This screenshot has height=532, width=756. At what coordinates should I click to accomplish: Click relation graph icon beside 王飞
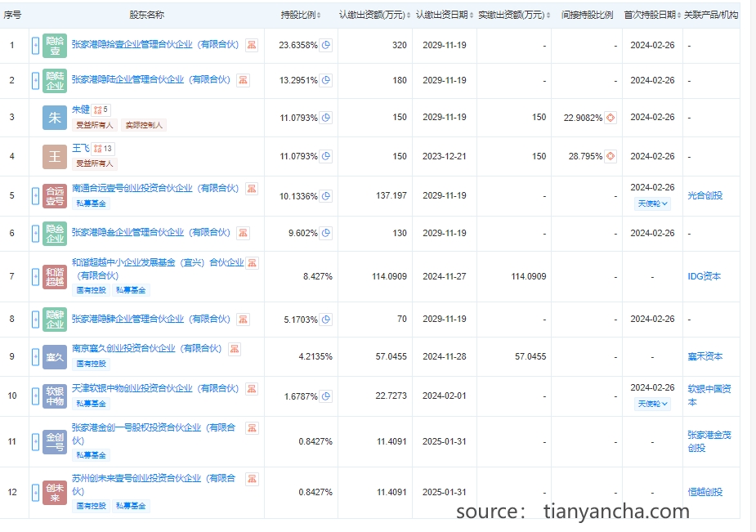click(103, 148)
